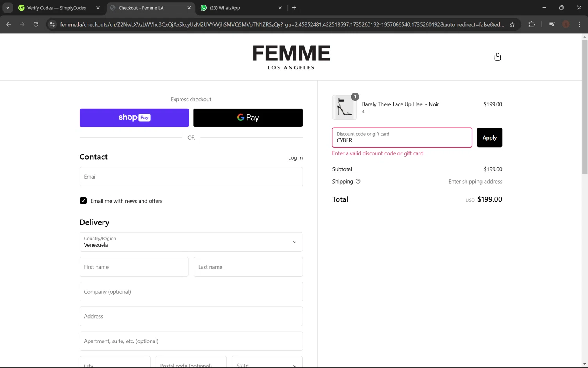Screen dimensions: 588x368
Task: Click the Enter shipping address text
Action: (x=475, y=182)
